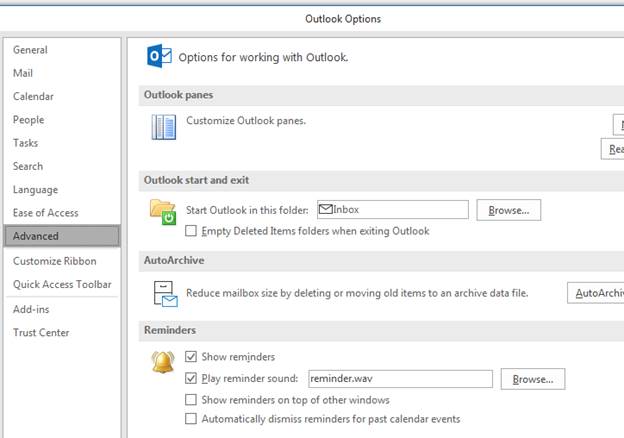Select the People category
624x438 pixels.
pos(62,120)
